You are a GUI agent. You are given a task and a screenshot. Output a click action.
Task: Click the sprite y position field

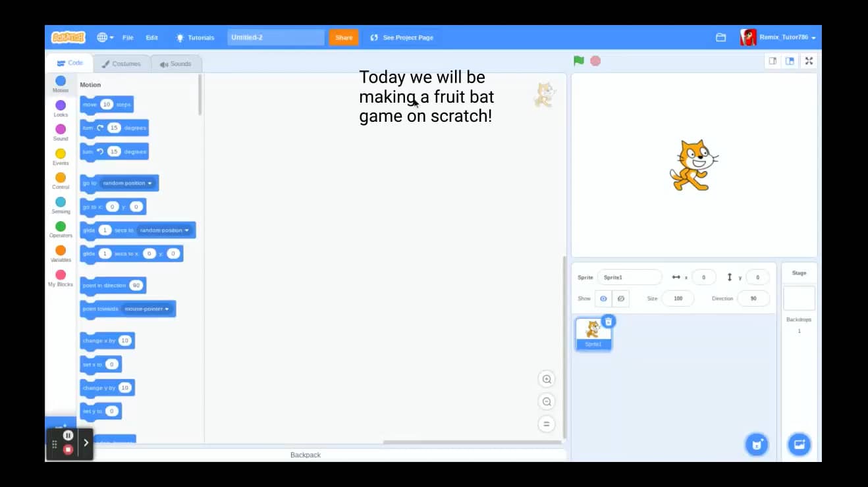click(757, 277)
